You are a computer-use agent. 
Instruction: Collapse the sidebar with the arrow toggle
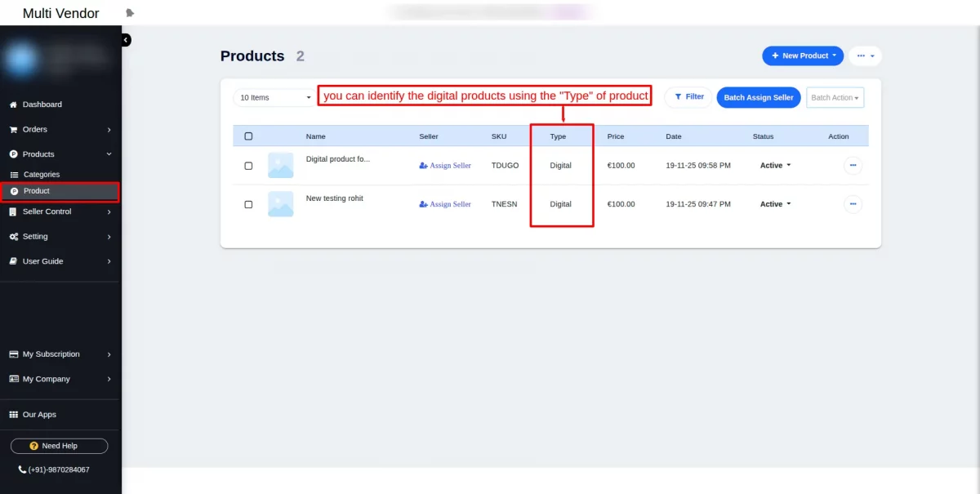pyautogui.click(x=126, y=39)
